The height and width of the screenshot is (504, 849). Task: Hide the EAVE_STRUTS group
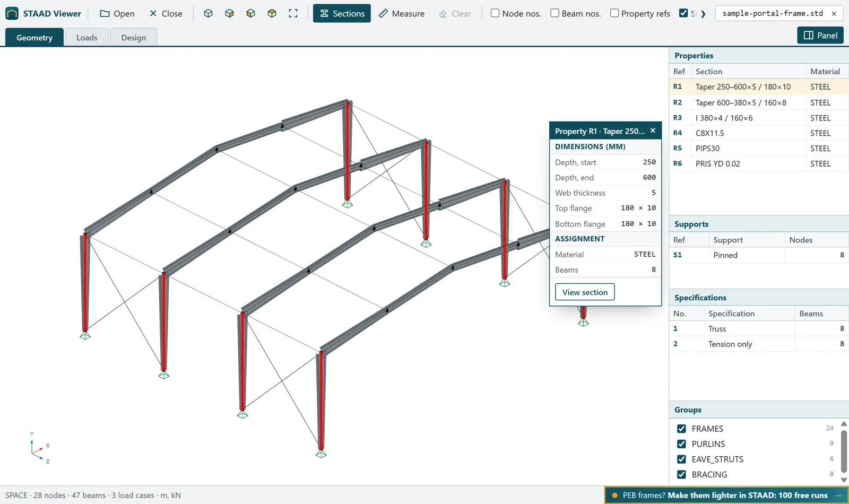[681, 459]
